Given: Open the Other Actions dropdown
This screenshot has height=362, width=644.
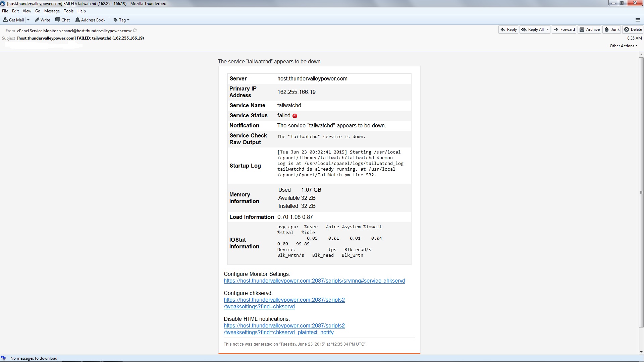Looking at the screenshot, I should (623, 46).
